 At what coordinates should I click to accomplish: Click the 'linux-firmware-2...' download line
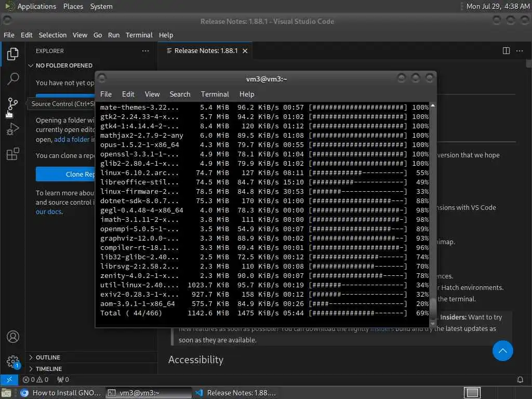[x=264, y=191]
